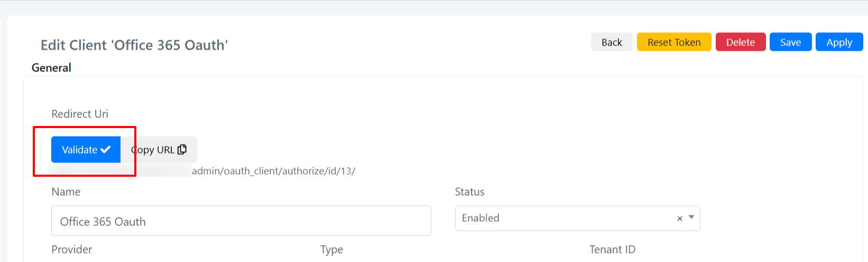Go back with the Back button
The image size is (868, 262).
612,42
